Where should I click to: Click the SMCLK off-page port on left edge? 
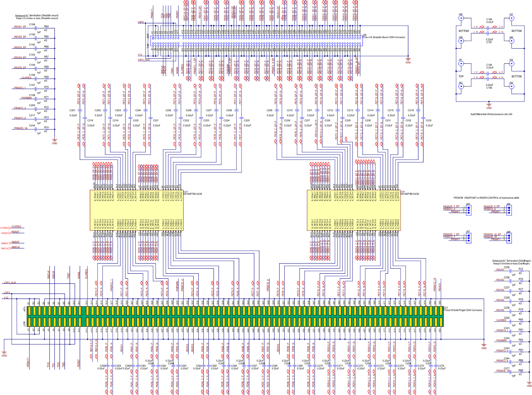(6, 248)
